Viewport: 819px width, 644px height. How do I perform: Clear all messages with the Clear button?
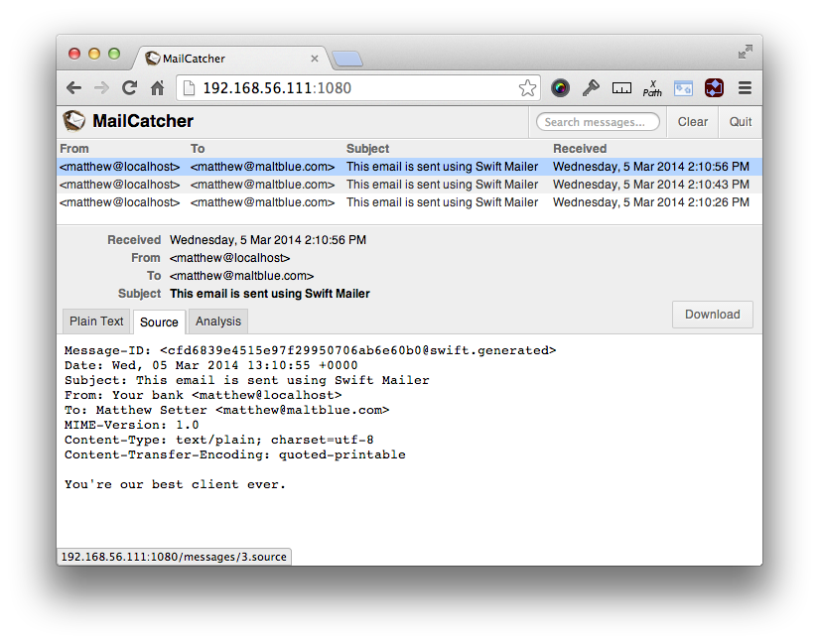pos(693,122)
